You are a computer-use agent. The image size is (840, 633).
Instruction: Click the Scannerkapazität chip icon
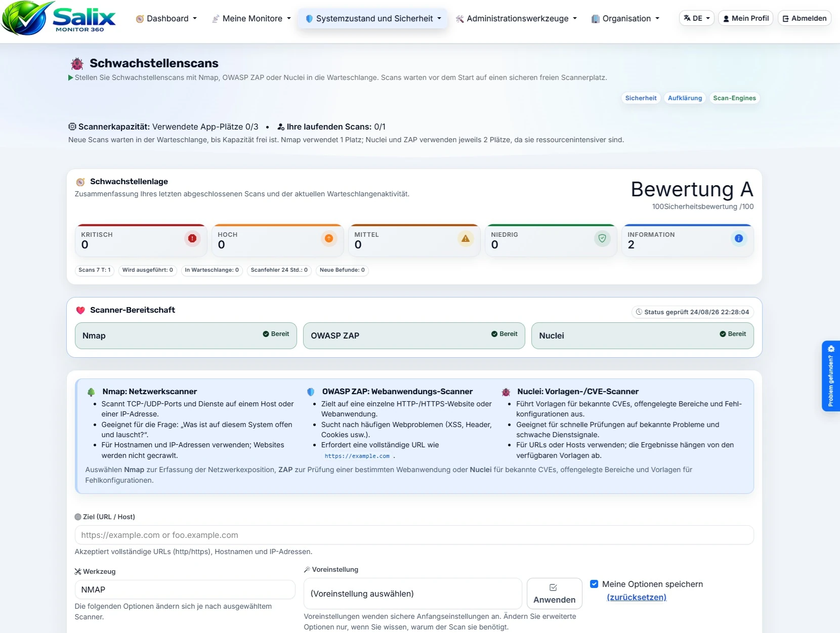(x=72, y=126)
